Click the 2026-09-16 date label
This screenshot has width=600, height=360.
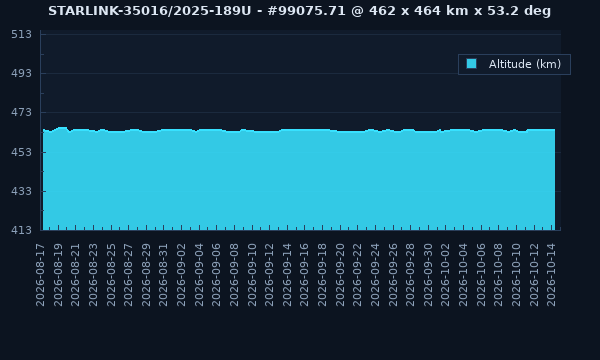304,275
